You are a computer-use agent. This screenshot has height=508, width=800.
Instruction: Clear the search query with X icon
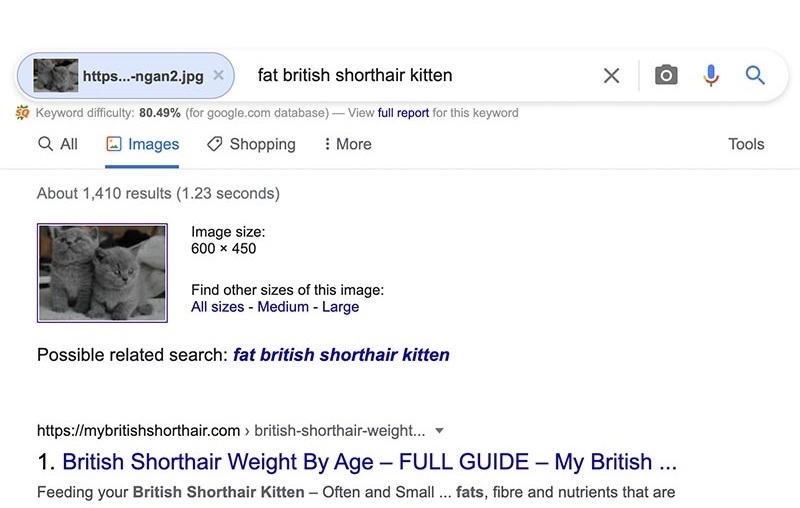point(611,75)
